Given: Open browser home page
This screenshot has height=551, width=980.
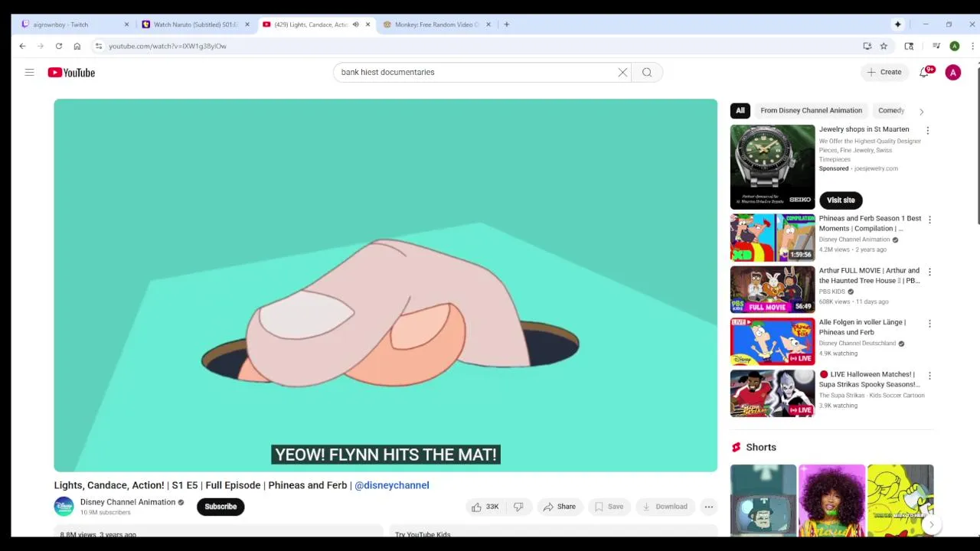Looking at the screenshot, I should pyautogui.click(x=77, y=46).
